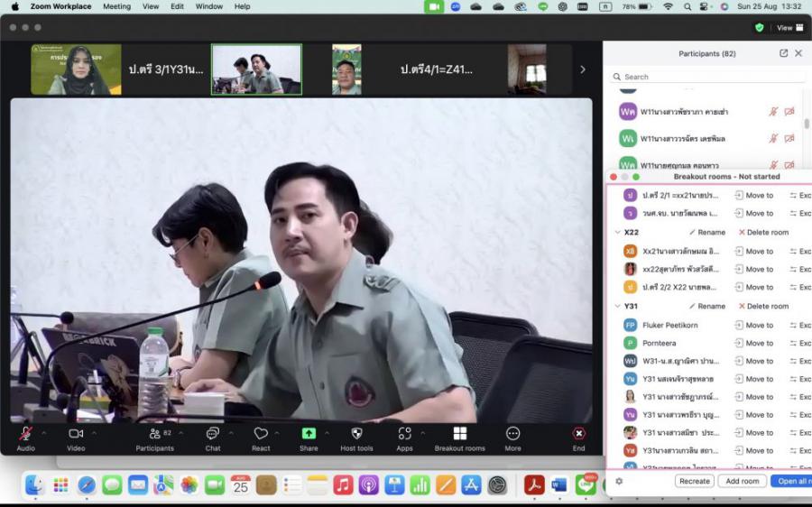The width and height of the screenshot is (812, 507).
Task: Collapse the X22 breakout room group
Action: (617, 233)
